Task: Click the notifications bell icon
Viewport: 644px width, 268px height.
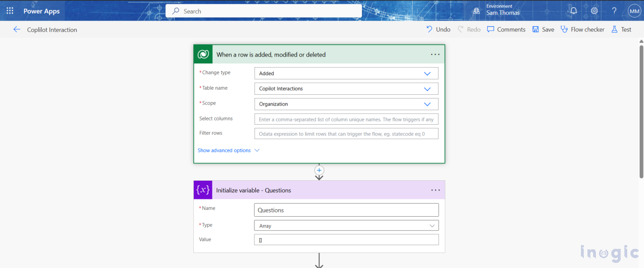Action: pos(573,11)
